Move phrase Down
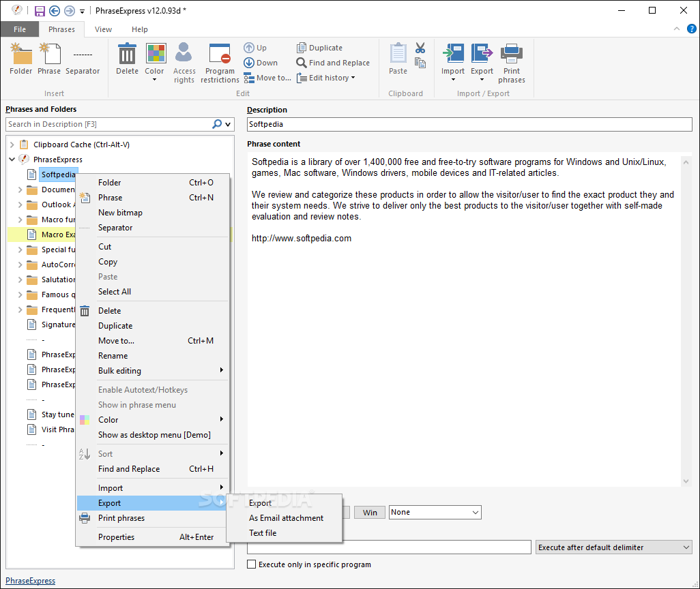 261,63
